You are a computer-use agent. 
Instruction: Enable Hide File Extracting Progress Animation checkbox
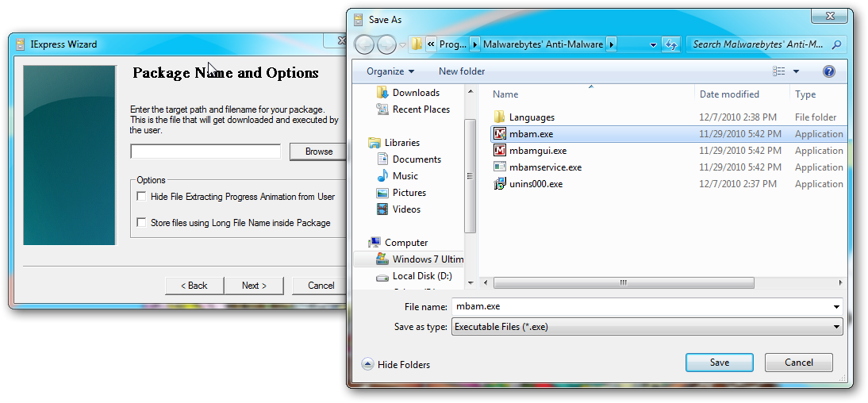pyautogui.click(x=142, y=197)
